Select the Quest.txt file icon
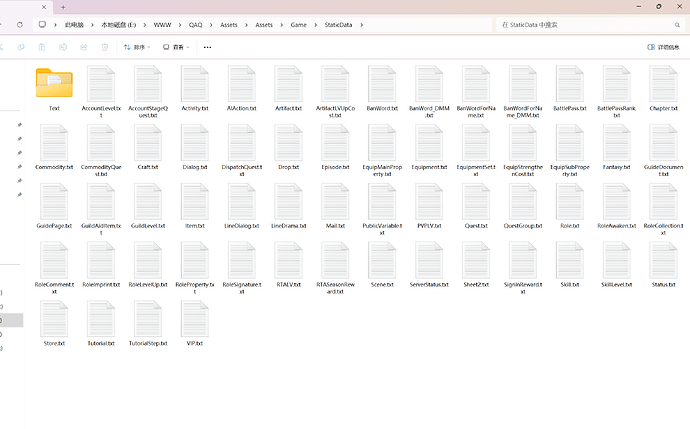The image size is (690, 429). [x=476, y=201]
